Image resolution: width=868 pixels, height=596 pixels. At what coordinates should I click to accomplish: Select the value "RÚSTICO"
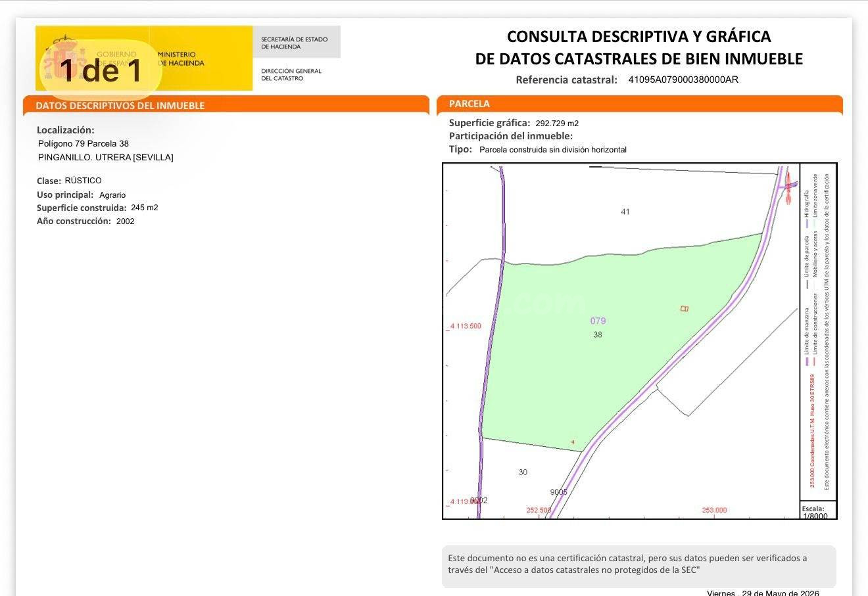[84, 181]
